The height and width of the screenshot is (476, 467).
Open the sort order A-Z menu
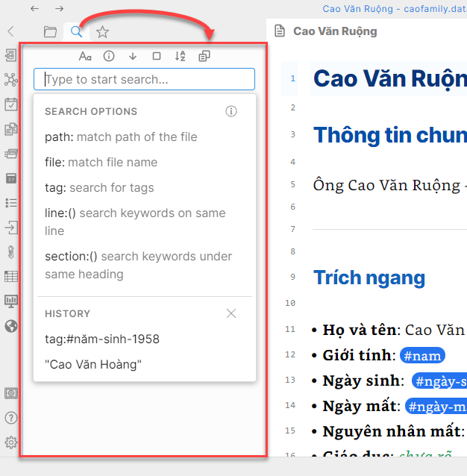point(180,56)
